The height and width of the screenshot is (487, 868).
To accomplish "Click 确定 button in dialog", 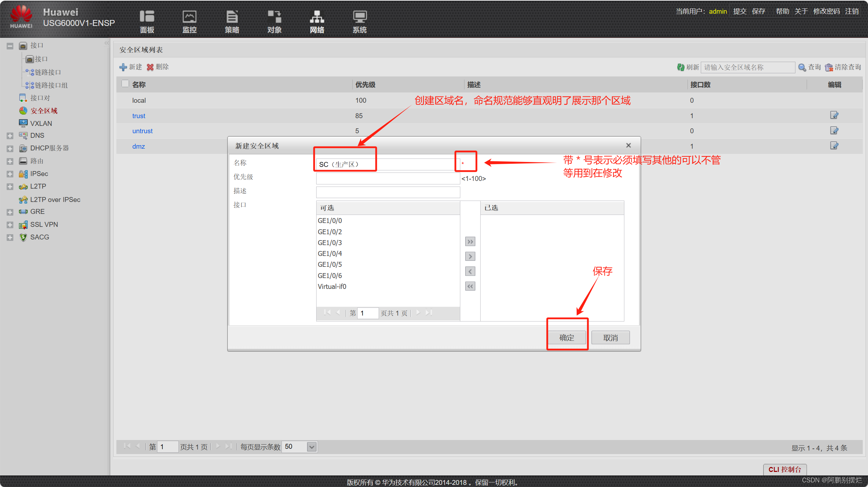I will (567, 338).
